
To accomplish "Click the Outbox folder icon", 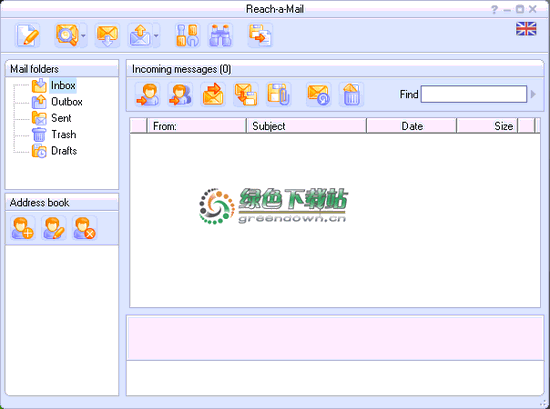I will [39, 102].
